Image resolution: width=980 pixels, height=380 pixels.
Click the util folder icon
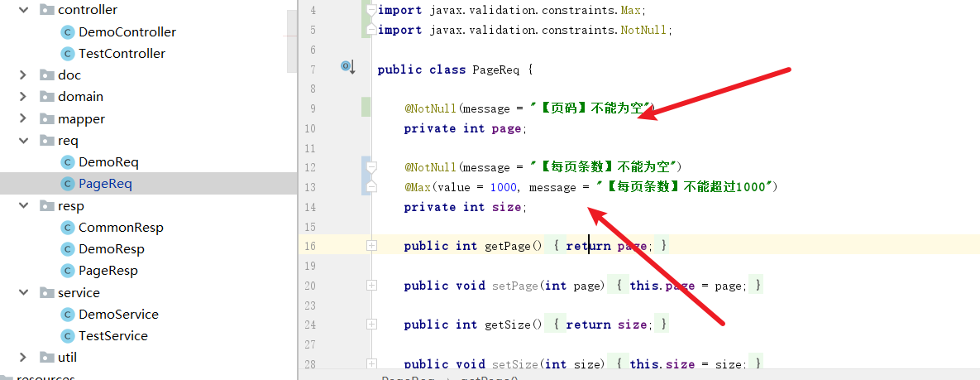click(x=46, y=358)
